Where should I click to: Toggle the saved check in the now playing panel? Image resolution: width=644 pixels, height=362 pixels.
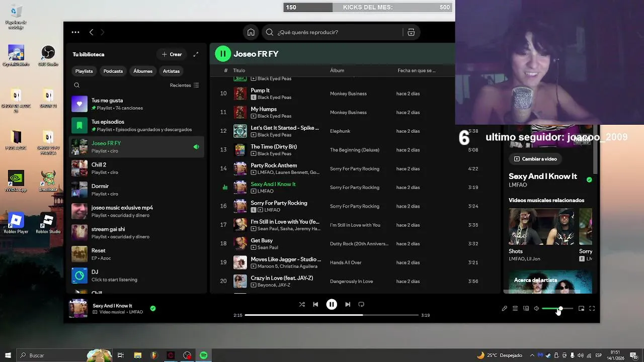(x=589, y=179)
